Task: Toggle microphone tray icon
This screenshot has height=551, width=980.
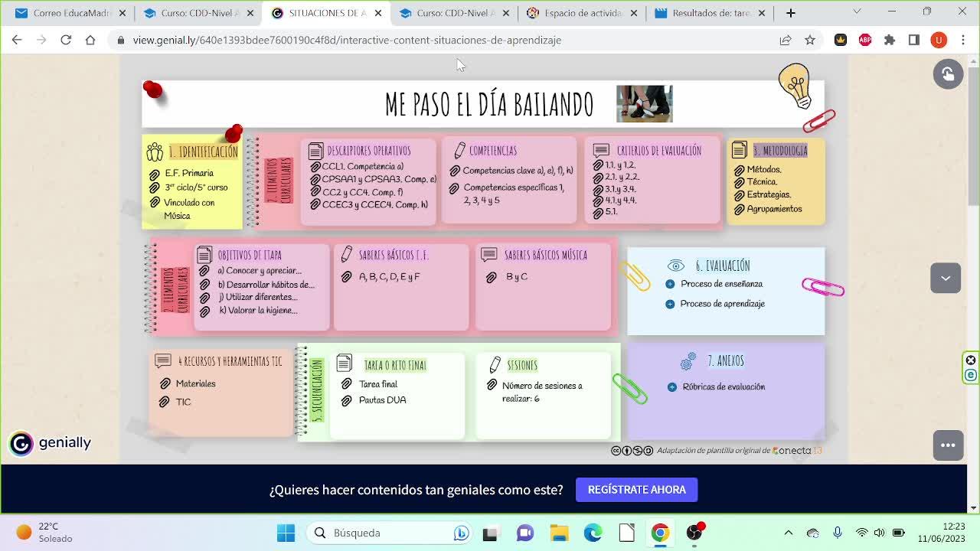Action: pos(838,533)
